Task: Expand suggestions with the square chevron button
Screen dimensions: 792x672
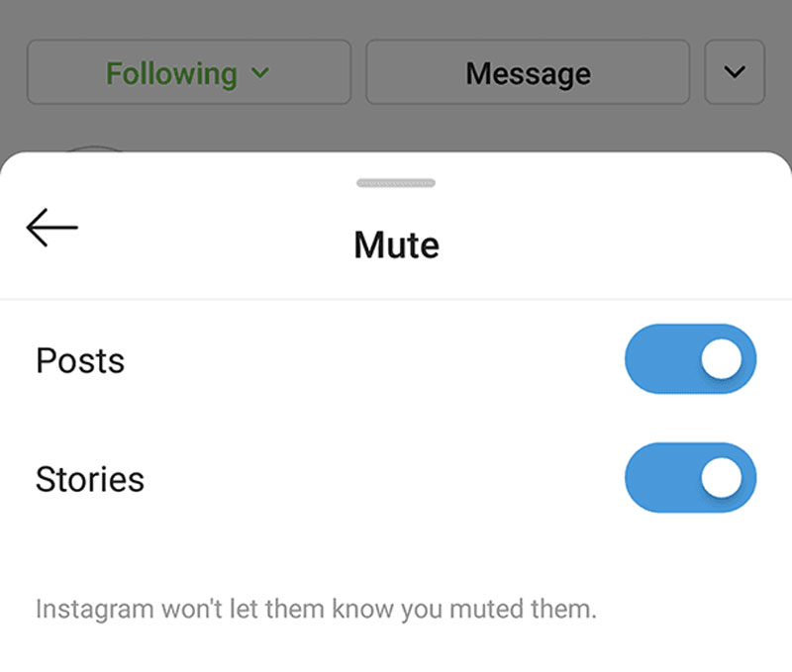Action: coord(735,72)
